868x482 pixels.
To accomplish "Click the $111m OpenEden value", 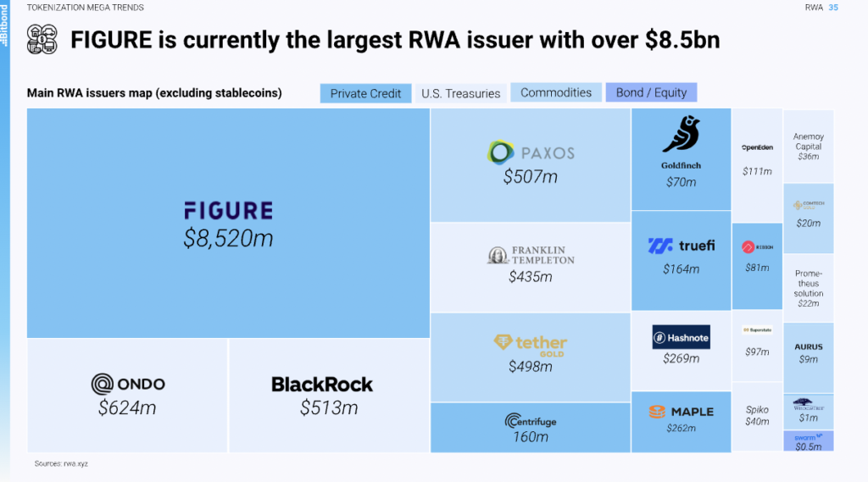I will point(757,172).
